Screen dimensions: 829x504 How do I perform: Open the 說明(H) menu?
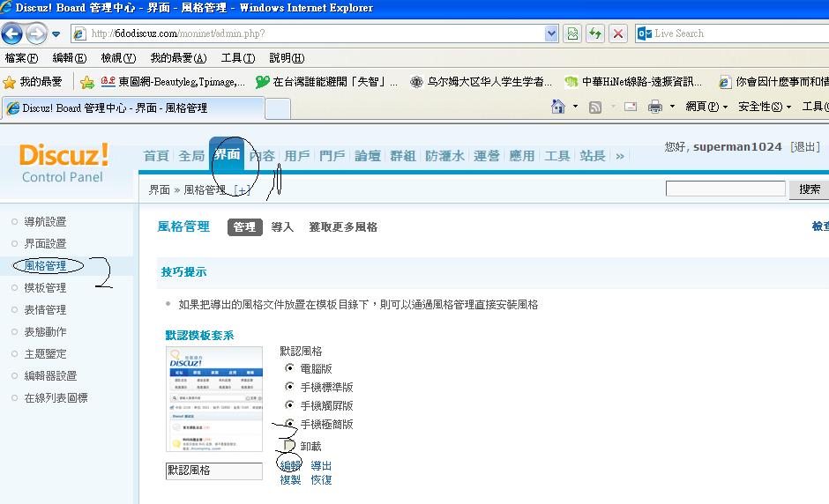pos(287,58)
